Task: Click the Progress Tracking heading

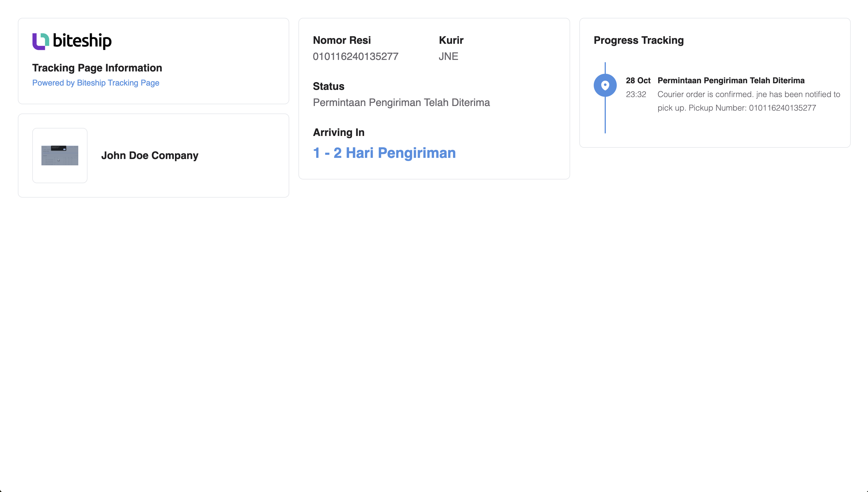Action: coord(638,40)
